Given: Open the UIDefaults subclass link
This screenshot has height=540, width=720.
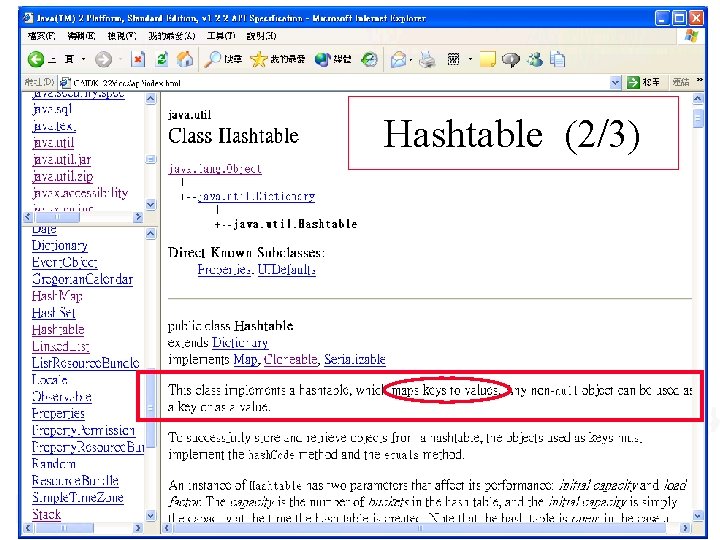Looking at the screenshot, I should point(287,269).
